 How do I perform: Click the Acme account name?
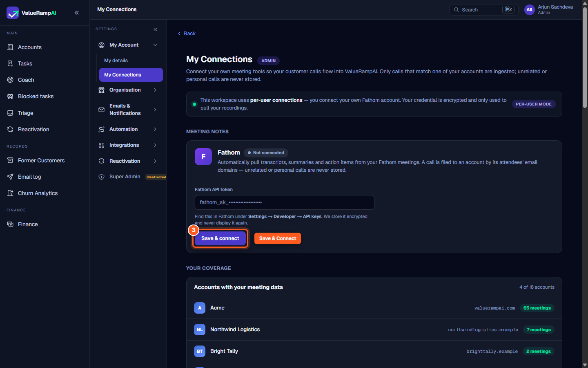tap(217, 308)
